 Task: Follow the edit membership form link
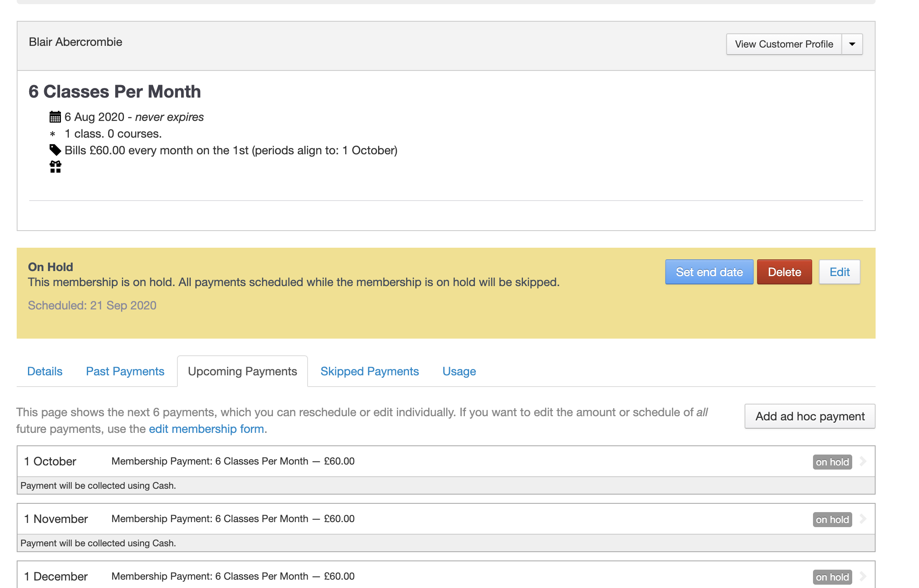click(206, 429)
